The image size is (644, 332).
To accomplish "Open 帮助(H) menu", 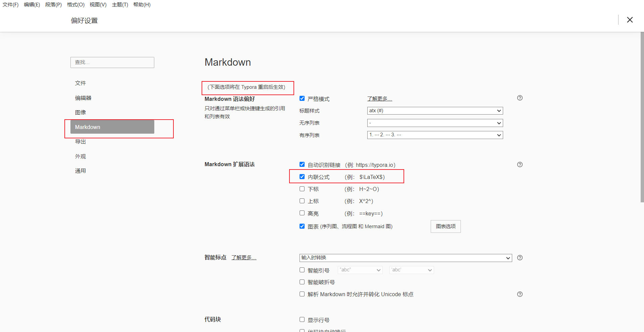I will click(142, 5).
